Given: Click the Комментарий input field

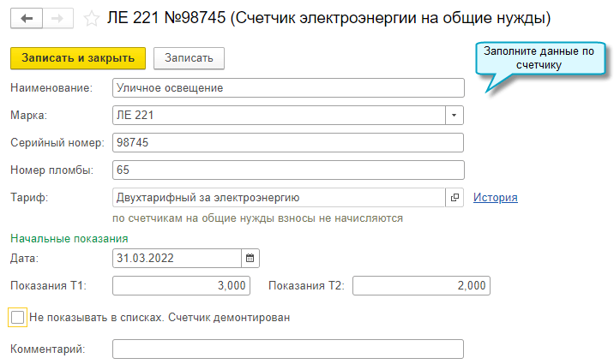Looking at the screenshot, I should click(287, 349).
